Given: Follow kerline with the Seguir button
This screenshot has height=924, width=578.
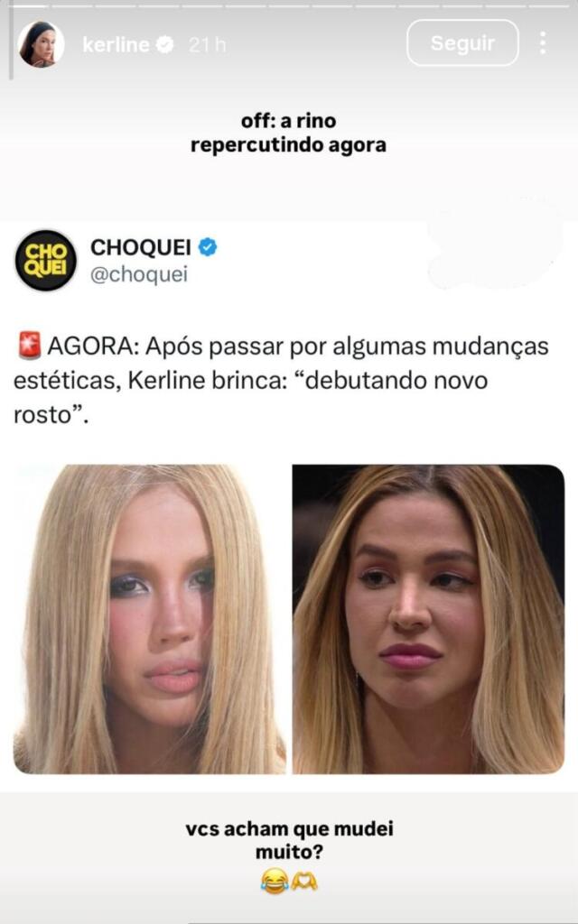Looking at the screenshot, I should click(x=462, y=42).
